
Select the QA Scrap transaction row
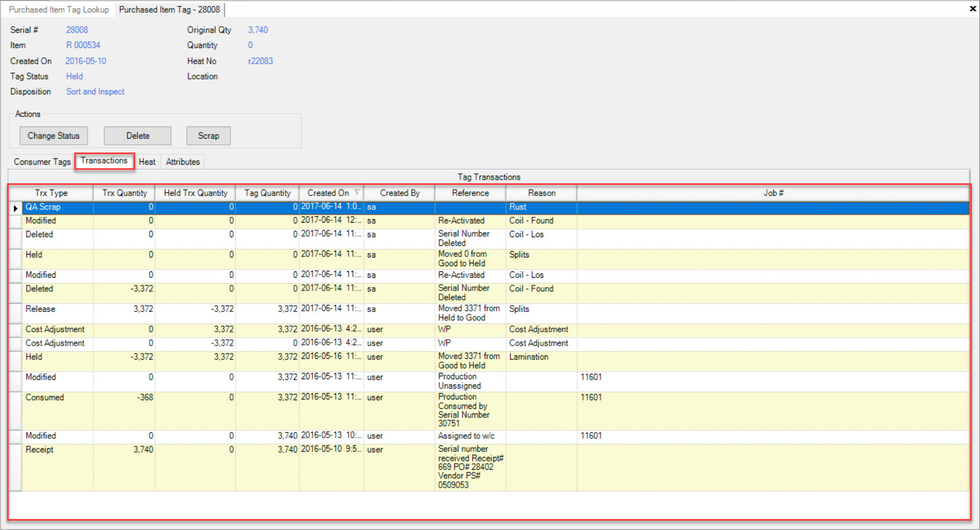point(489,207)
